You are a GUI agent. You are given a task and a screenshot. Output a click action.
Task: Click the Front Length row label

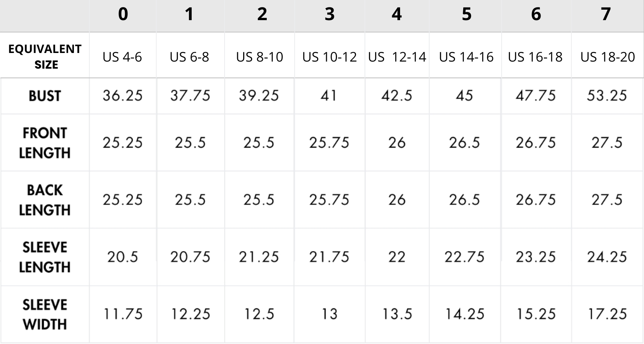[x=45, y=143]
